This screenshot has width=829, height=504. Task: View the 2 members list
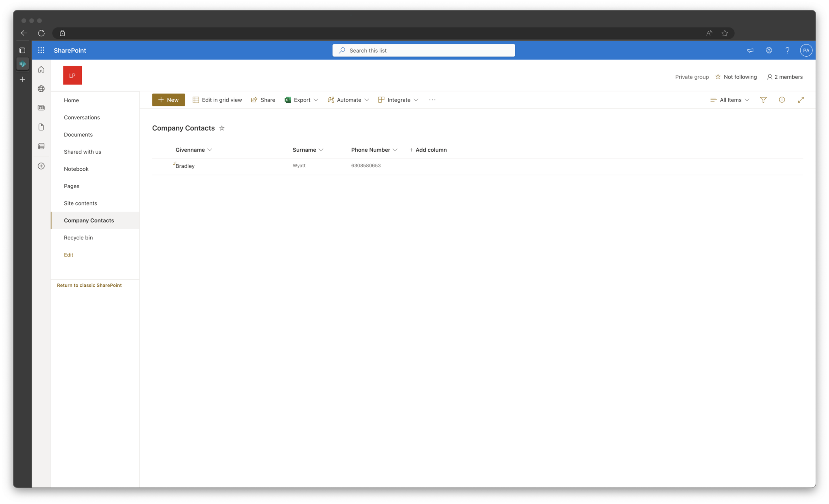(785, 77)
